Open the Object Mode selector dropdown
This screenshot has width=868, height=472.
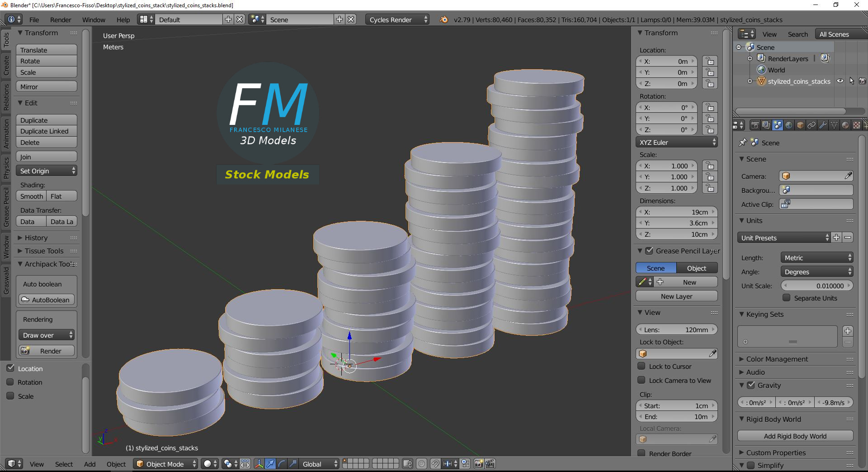[165, 464]
